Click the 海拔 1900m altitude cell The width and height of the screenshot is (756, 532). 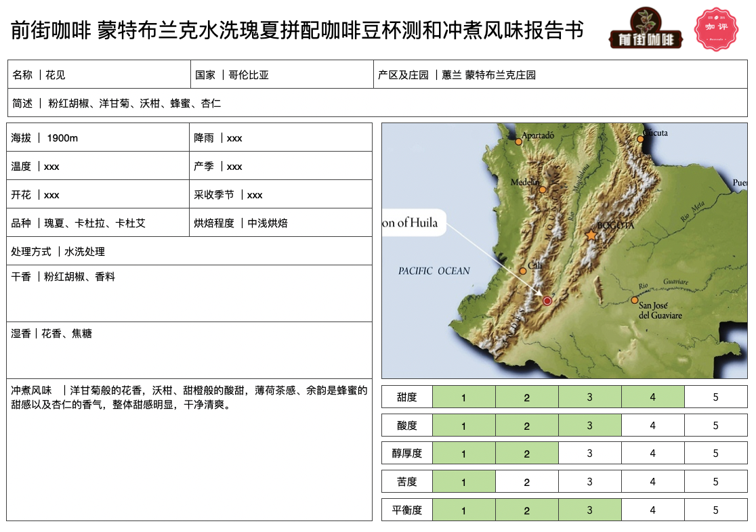(x=98, y=138)
